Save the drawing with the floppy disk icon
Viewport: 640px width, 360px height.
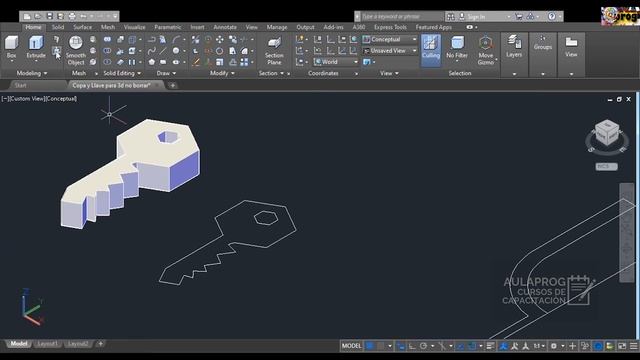49,16
